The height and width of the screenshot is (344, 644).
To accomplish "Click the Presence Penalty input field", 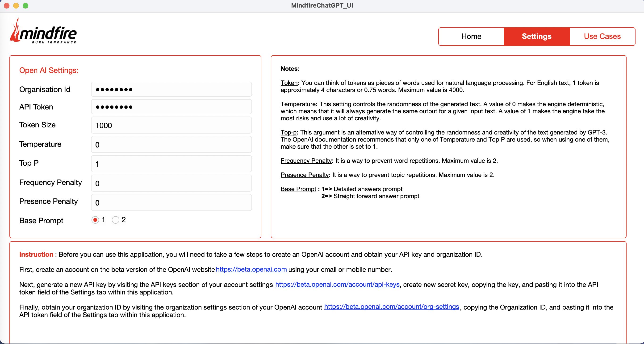I will [x=171, y=202].
